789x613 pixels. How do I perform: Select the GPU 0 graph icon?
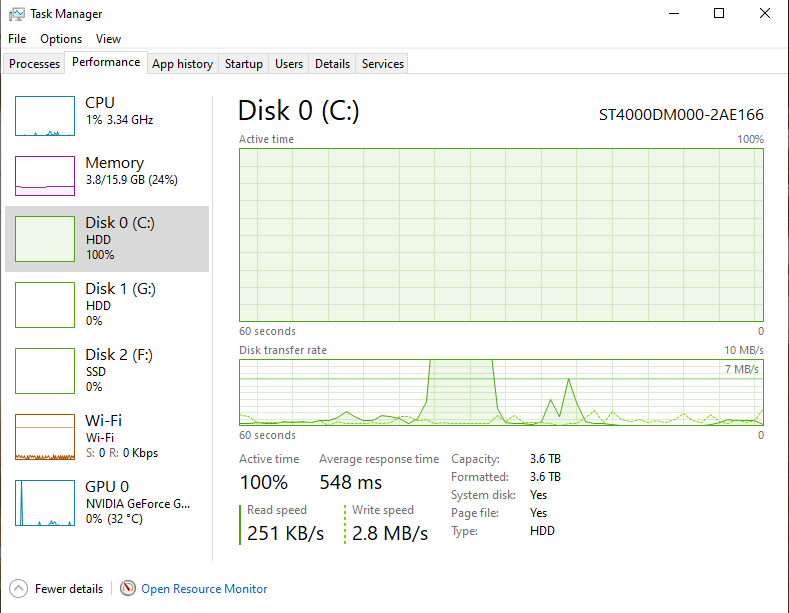coord(45,502)
